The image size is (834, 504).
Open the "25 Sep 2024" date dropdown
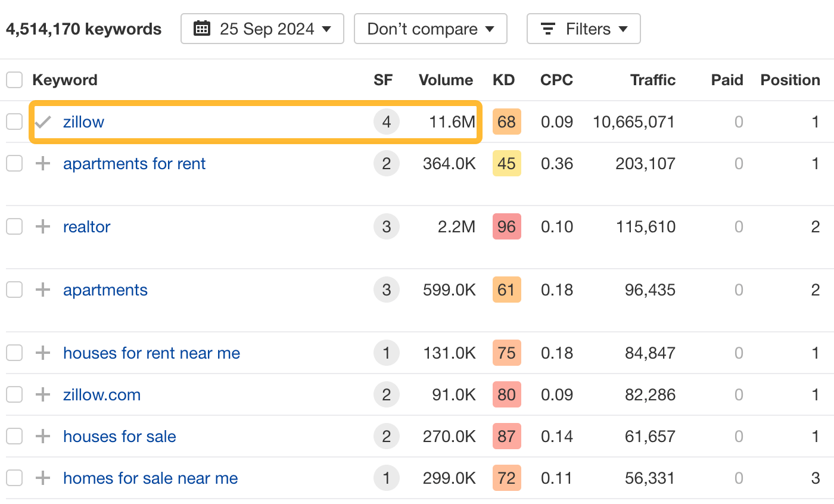(262, 28)
